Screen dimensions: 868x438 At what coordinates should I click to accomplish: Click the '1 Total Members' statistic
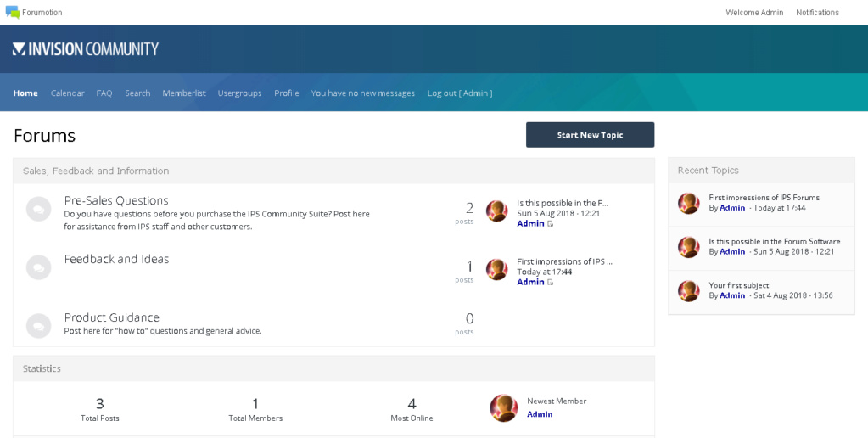(x=255, y=409)
